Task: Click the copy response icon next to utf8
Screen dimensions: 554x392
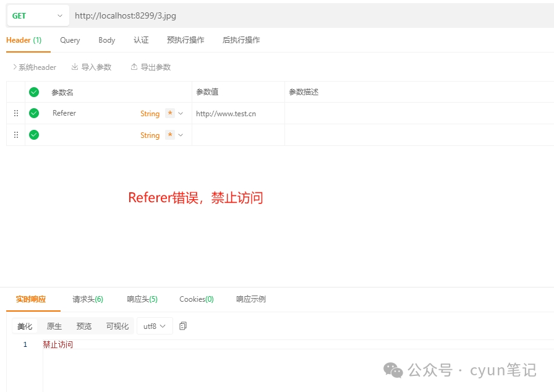Action: pos(183,326)
